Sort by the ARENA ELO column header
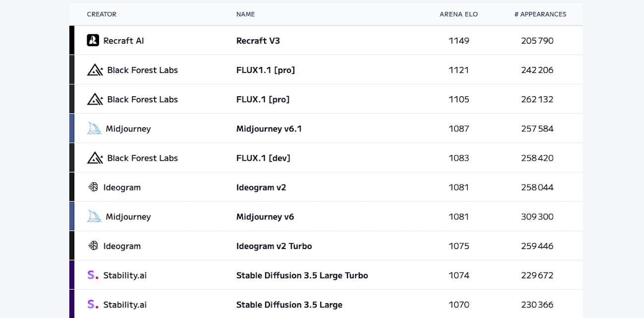Viewport: 644px width, 318px height. coord(459,14)
